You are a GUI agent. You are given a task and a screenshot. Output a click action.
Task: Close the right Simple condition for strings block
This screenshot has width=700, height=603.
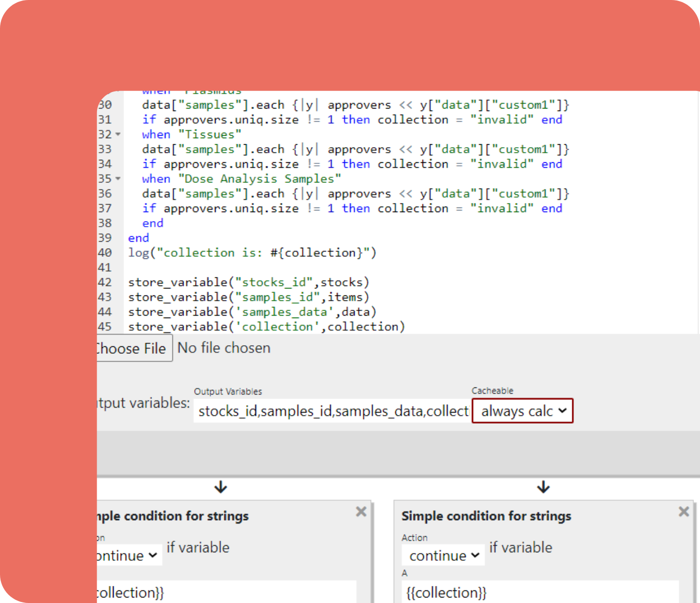(x=683, y=512)
